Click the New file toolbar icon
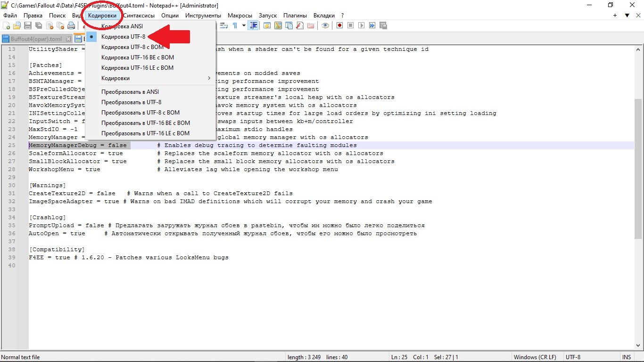 click(x=7, y=26)
